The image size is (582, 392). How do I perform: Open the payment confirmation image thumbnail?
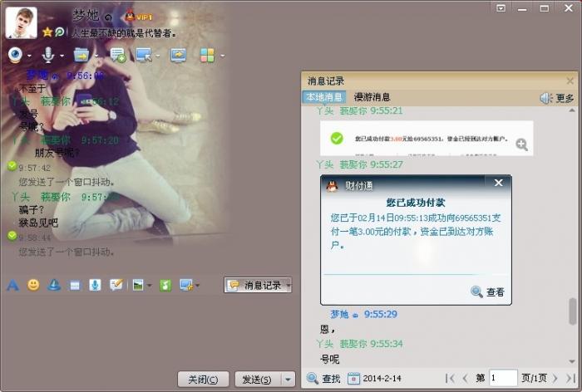427,139
